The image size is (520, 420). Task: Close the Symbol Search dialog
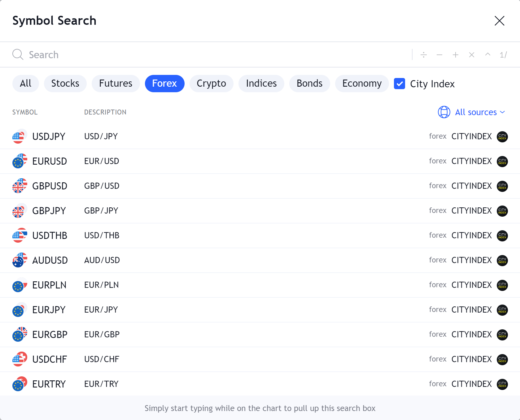click(x=500, y=21)
